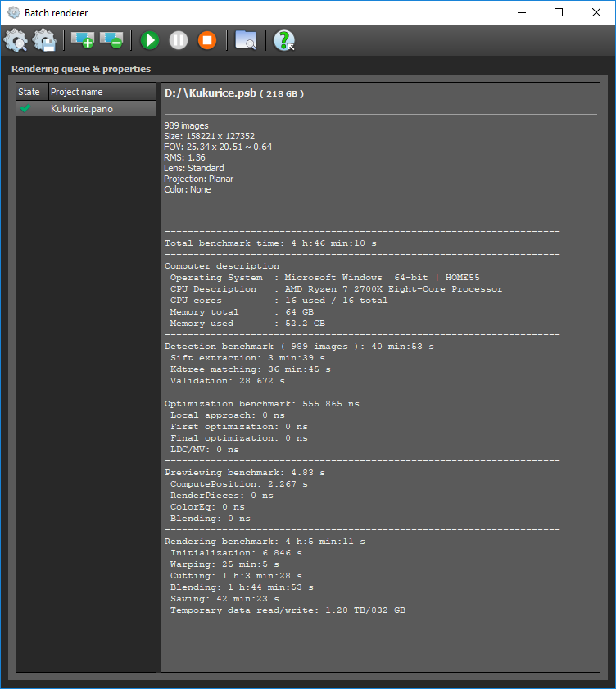Click the green question mark help icon

283,40
